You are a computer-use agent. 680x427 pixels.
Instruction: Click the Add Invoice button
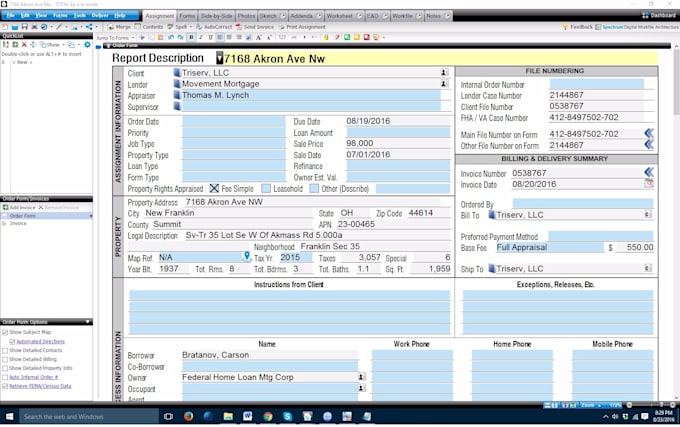tap(19, 208)
